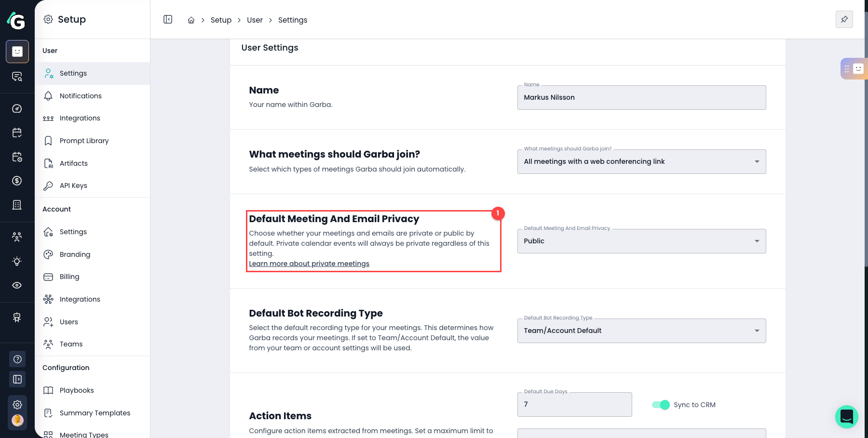
Task: Open the 'What meetings should Garba join?' dropdown
Action: [641, 161]
